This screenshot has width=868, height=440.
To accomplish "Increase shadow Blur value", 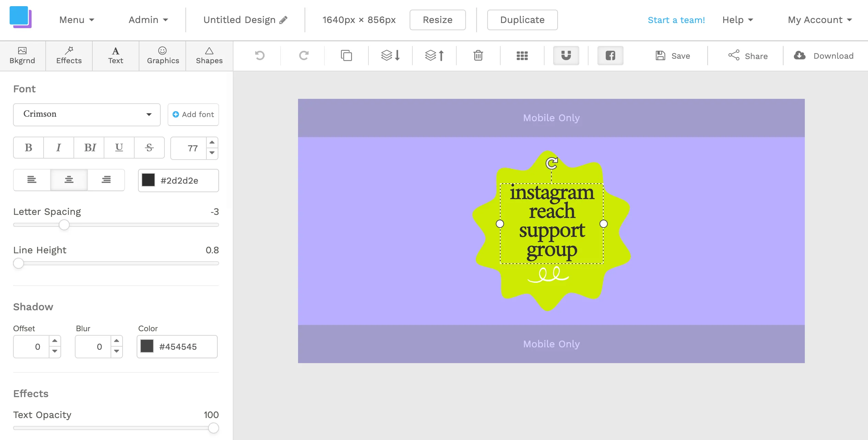I will (x=116, y=341).
